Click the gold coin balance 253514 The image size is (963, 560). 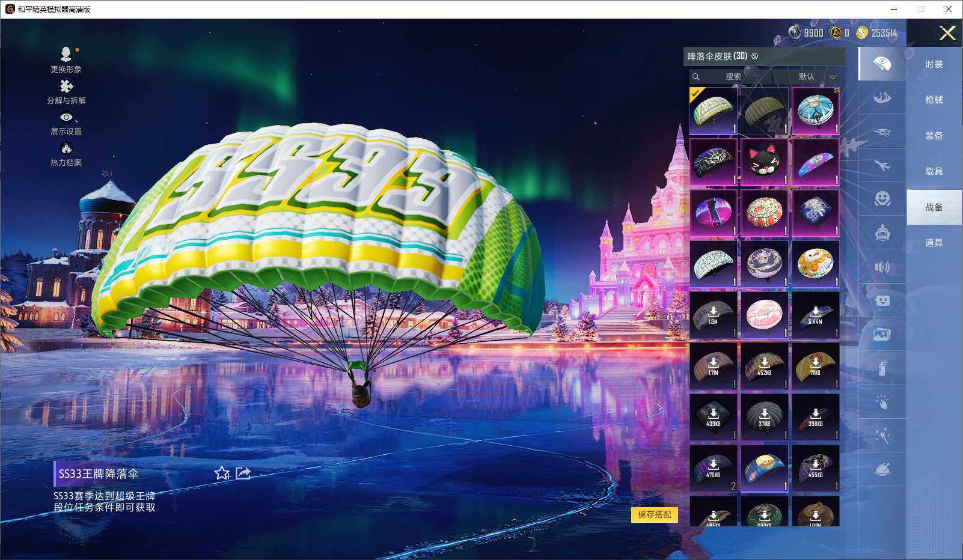[877, 32]
